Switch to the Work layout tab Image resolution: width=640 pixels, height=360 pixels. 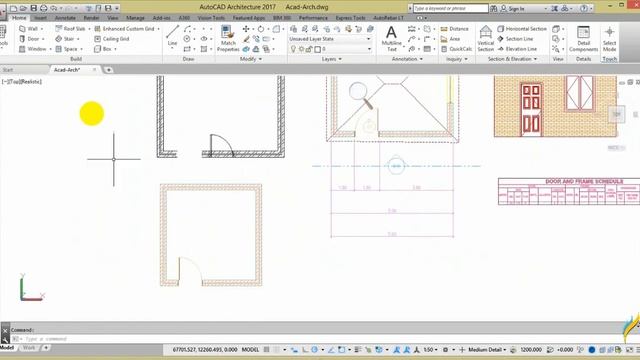tap(29, 348)
